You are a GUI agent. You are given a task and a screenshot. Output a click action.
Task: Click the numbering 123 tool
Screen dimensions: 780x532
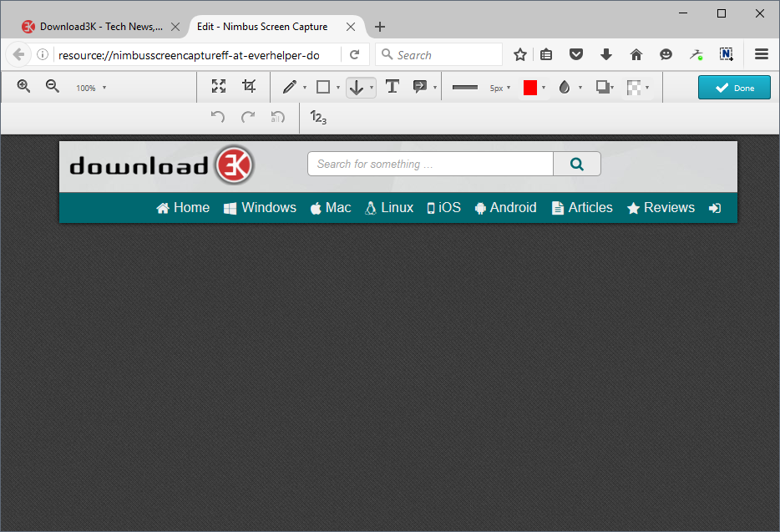point(318,118)
